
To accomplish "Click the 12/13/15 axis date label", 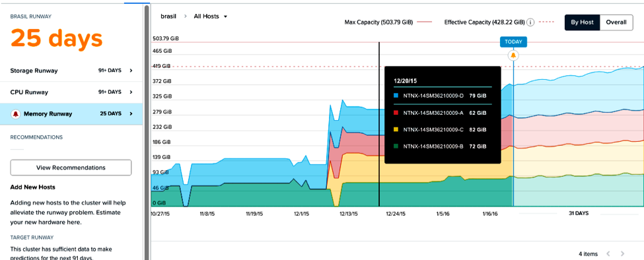I will 348,214.
